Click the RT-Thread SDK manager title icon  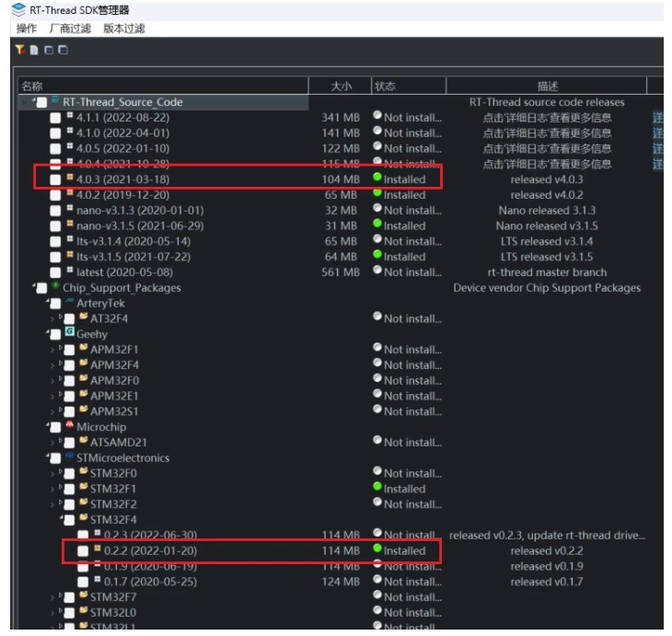pos(18,10)
